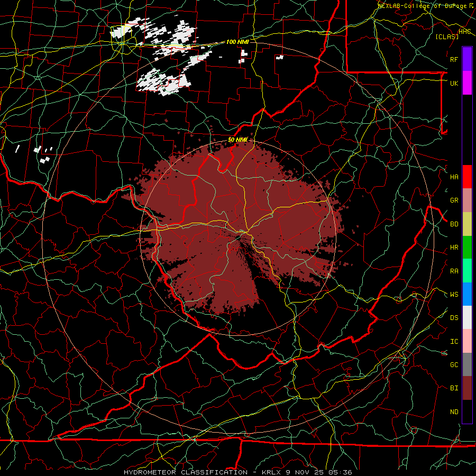Click the ND legend label
Viewport: 476px width, 476px height.
(x=454, y=412)
